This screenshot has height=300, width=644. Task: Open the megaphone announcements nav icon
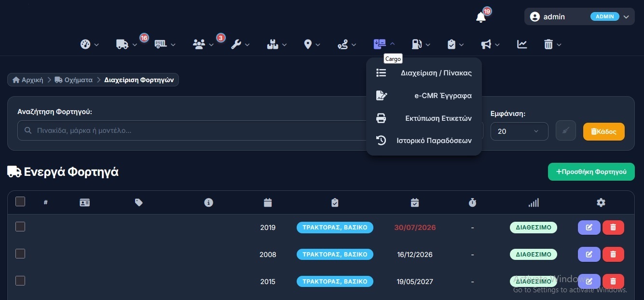(x=486, y=44)
